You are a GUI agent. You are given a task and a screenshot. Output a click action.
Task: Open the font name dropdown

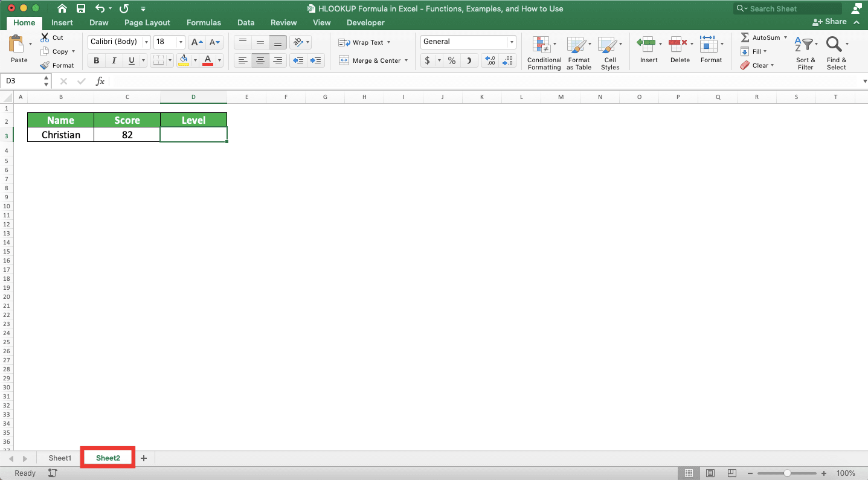(146, 42)
